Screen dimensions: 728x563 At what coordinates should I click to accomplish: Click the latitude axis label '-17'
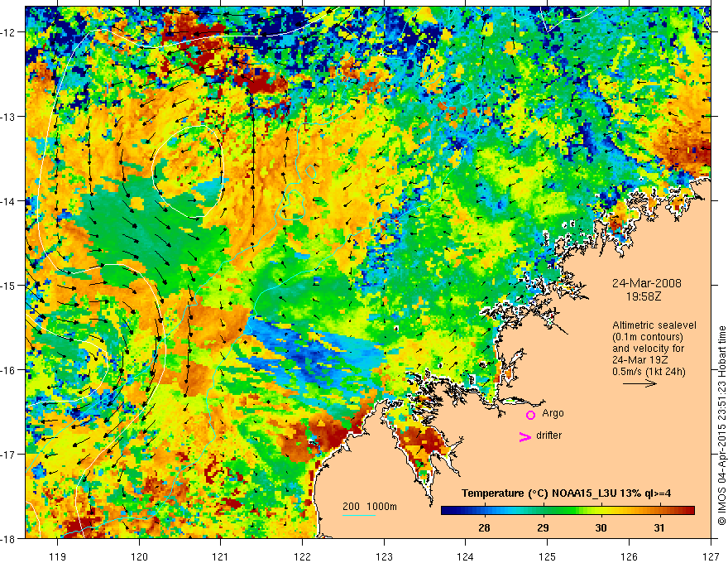pos(8,455)
